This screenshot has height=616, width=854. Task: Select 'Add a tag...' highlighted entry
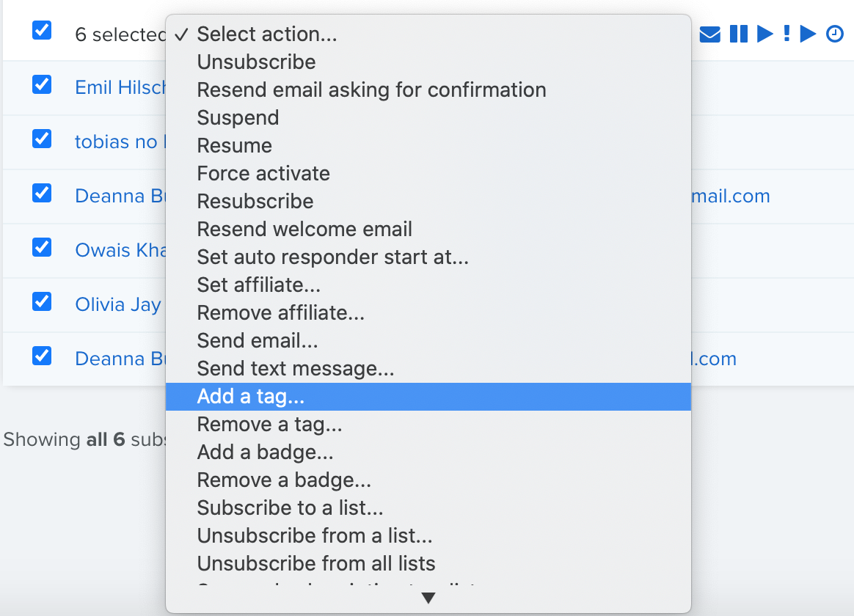(428, 397)
